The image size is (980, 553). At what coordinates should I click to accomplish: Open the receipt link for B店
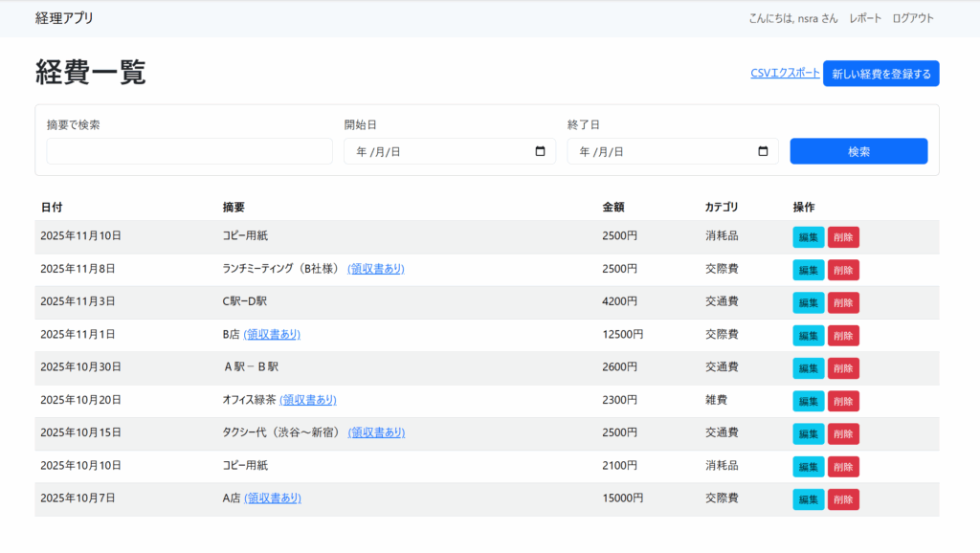[272, 334]
